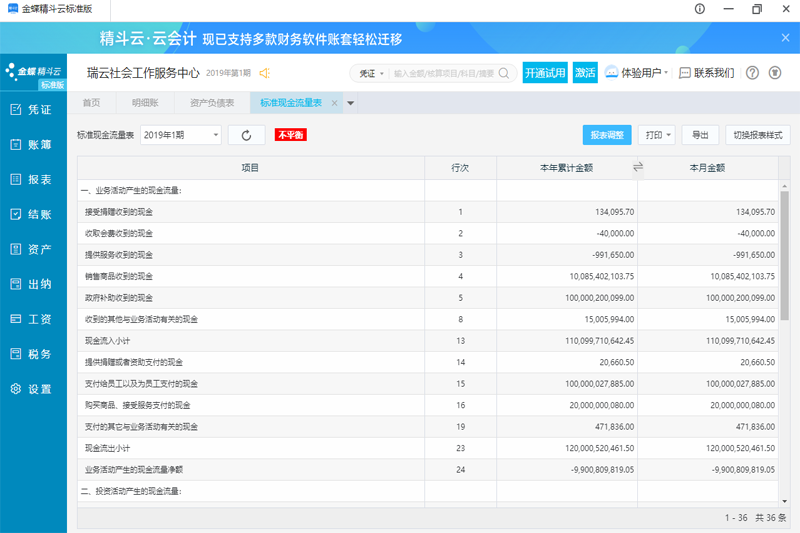Switch to the 资产负债表 tab
800x533 pixels.
212,103
